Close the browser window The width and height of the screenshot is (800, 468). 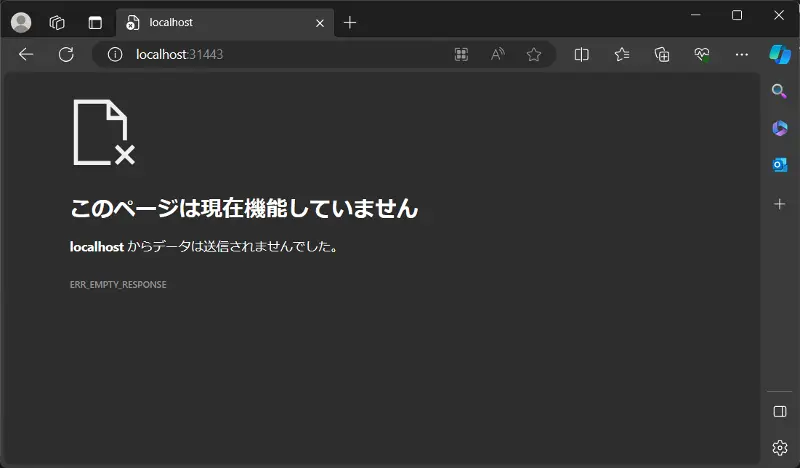[x=779, y=15]
